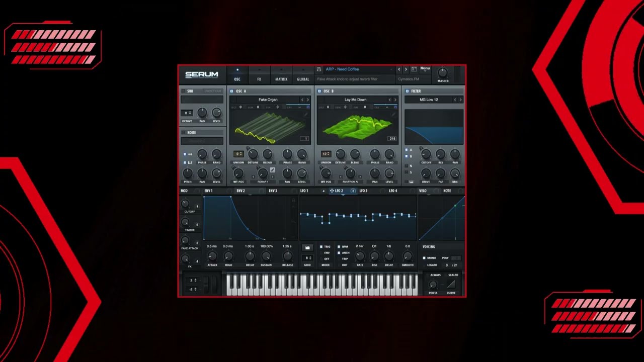Go to the previous preset arrow
Image resolution: width=644 pixels, height=362 pixels.
click(399, 69)
